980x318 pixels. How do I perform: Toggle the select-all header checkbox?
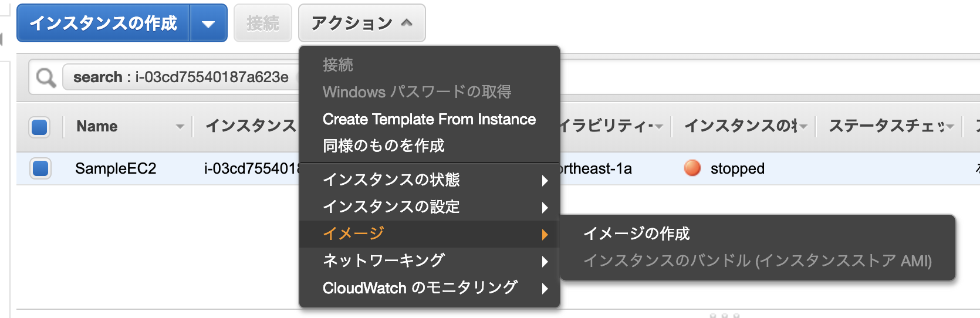[x=40, y=127]
